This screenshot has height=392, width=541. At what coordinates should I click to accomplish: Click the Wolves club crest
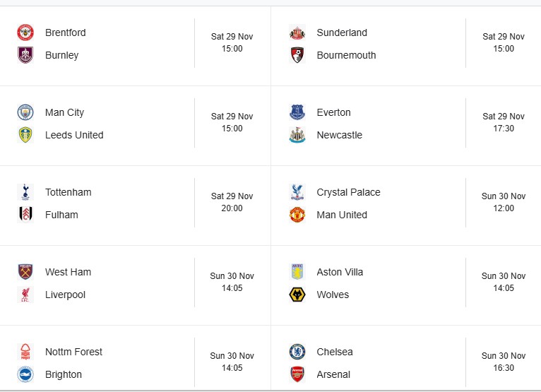click(297, 295)
